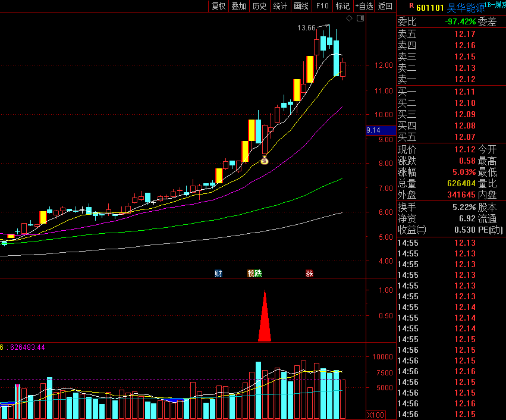506x420 pixels.
Task: Click 净资 value 6.92
Action: [x=467, y=218]
